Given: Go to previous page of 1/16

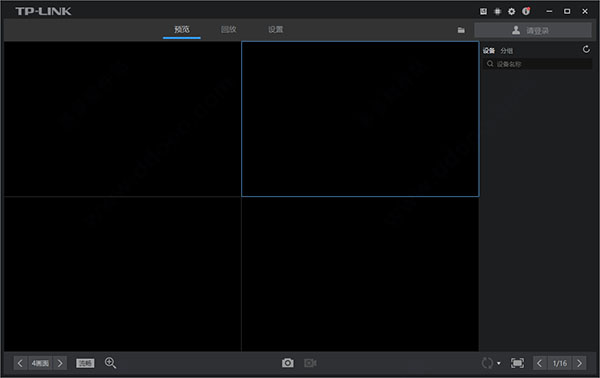Looking at the screenshot, I should coord(540,363).
